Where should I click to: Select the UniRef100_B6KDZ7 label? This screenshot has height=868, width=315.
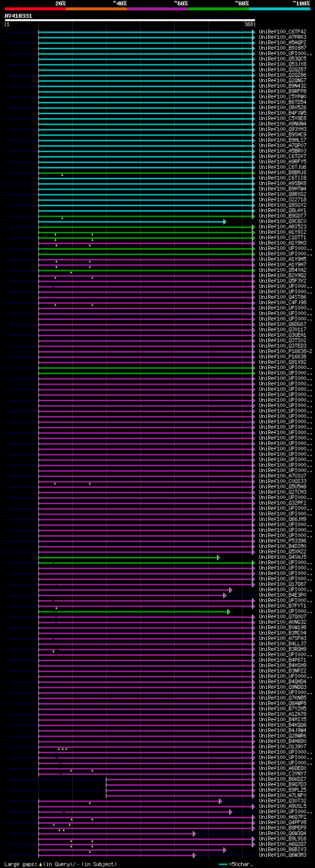click(x=283, y=779)
